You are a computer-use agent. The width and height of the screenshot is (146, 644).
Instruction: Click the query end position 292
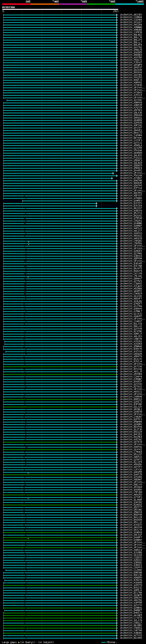click(x=115, y=11)
